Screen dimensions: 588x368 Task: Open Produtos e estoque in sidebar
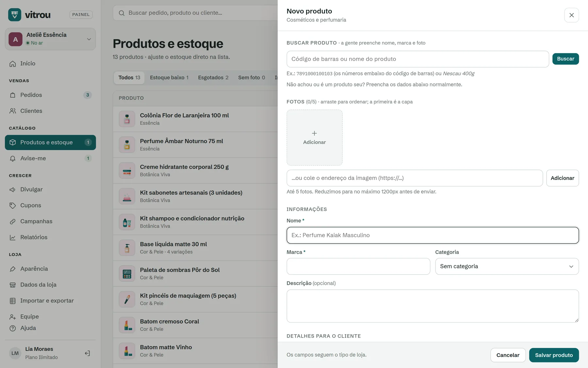click(x=50, y=142)
